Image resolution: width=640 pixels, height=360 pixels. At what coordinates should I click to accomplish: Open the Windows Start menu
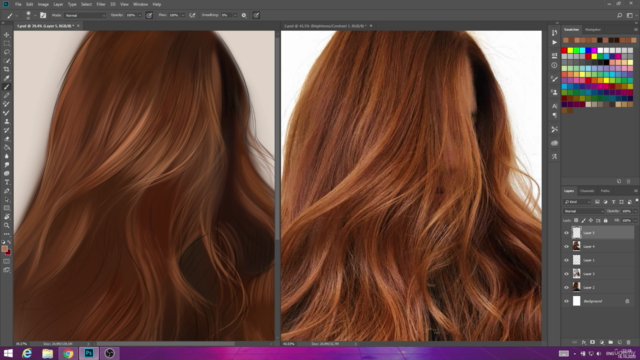(x=8, y=353)
